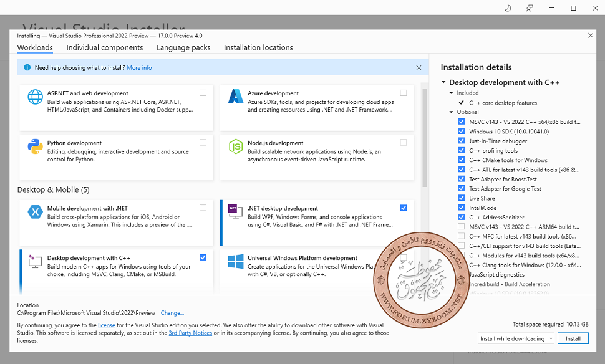Check MSVC v143 ARM64 build tools option

click(x=461, y=227)
